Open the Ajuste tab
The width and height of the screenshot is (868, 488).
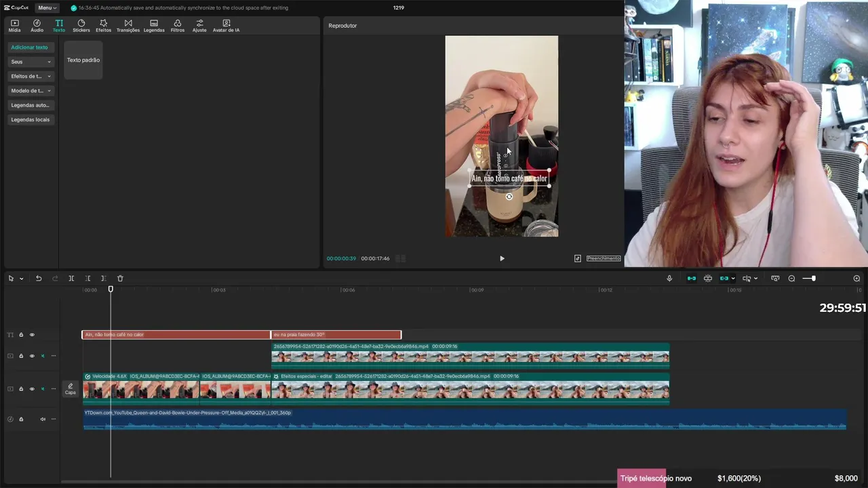(x=199, y=26)
